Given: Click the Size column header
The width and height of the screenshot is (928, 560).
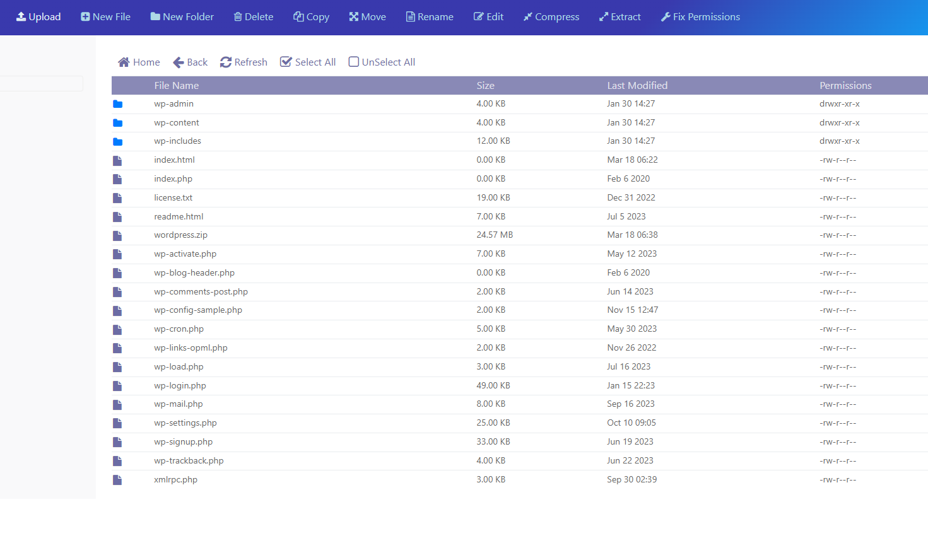Looking at the screenshot, I should [x=485, y=86].
